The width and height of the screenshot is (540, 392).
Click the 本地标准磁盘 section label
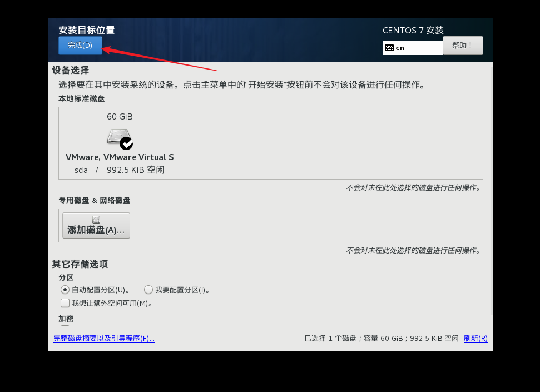(82, 98)
